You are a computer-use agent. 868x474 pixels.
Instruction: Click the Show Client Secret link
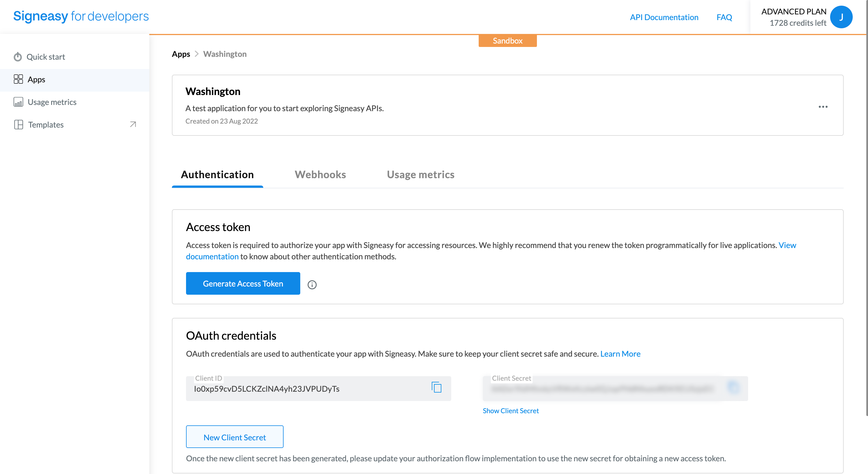[511, 411]
